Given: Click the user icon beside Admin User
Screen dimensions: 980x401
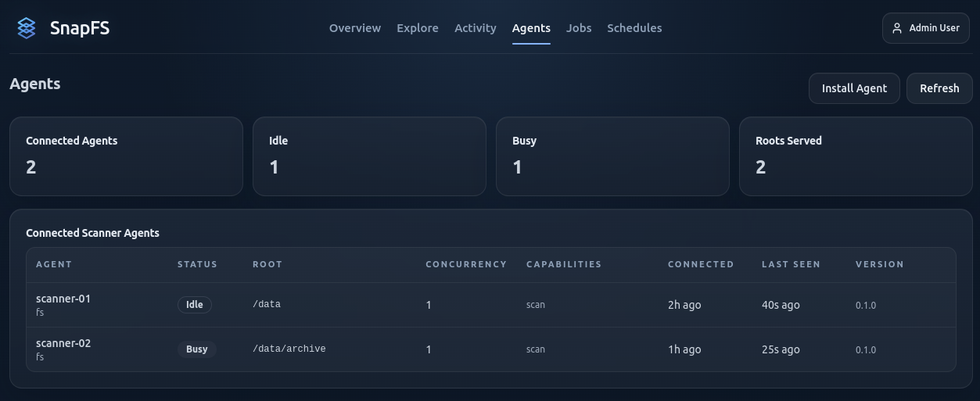Looking at the screenshot, I should coord(897,28).
